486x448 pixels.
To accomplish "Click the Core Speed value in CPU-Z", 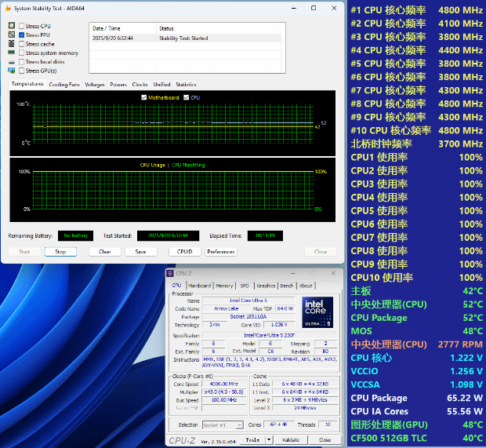I will [223, 384].
